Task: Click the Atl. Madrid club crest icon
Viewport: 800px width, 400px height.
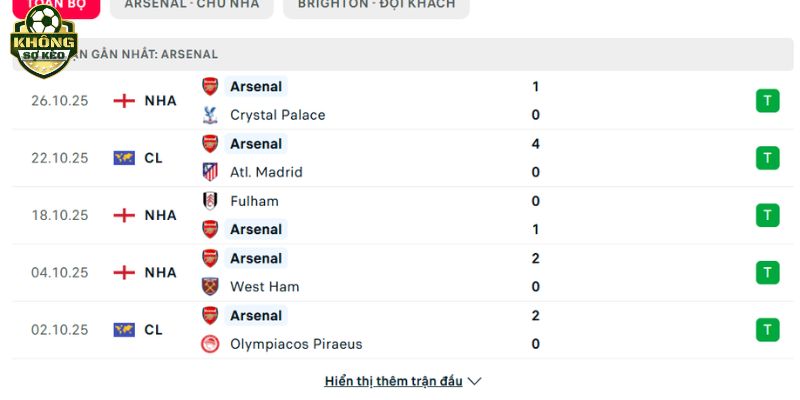Action: pyautogui.click(x=210, y=172)
